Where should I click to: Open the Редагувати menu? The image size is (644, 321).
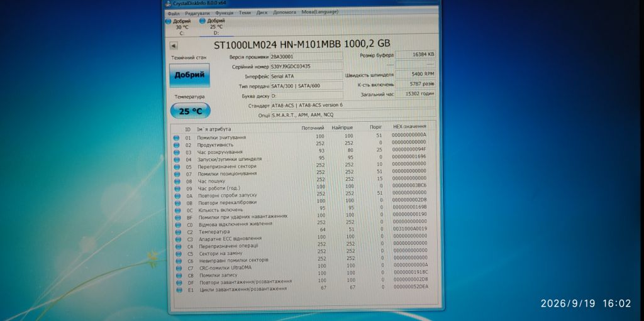[x=197, y=13]
